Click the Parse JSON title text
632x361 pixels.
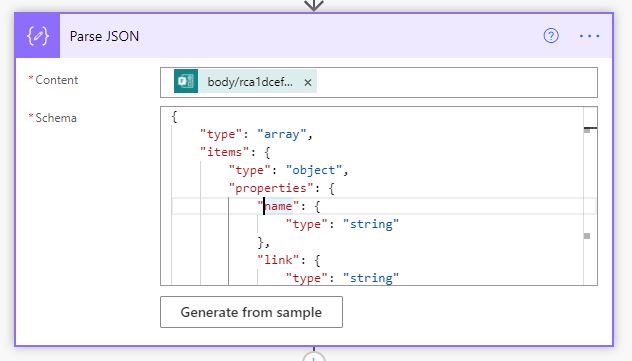[104, 36]
